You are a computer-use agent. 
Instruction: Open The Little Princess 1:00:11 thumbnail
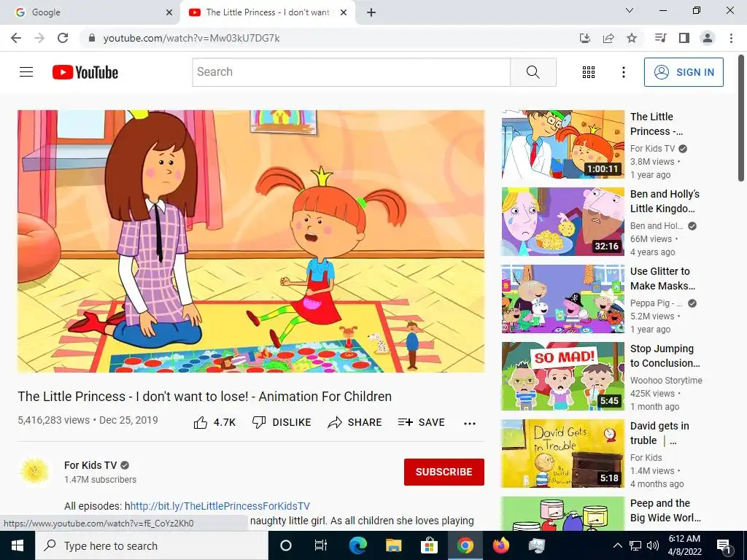coord(562,144)
